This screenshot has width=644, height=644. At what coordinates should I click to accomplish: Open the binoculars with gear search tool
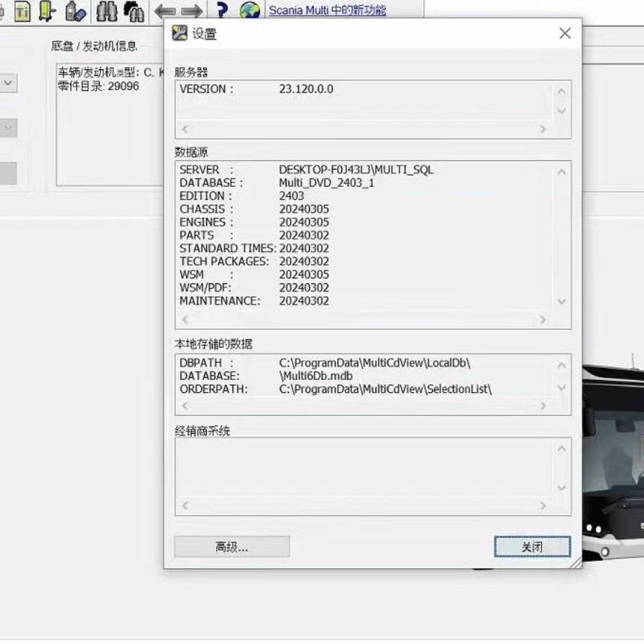click(134, 11)
